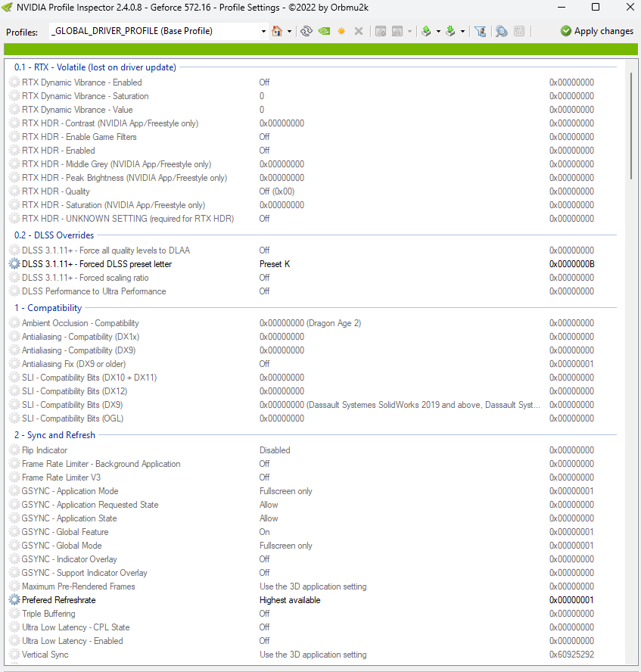This screenshot has width=641, height=672.
Task: Click gear icon beside Frame Rate Limiter V3
Action: pos(14,478)
